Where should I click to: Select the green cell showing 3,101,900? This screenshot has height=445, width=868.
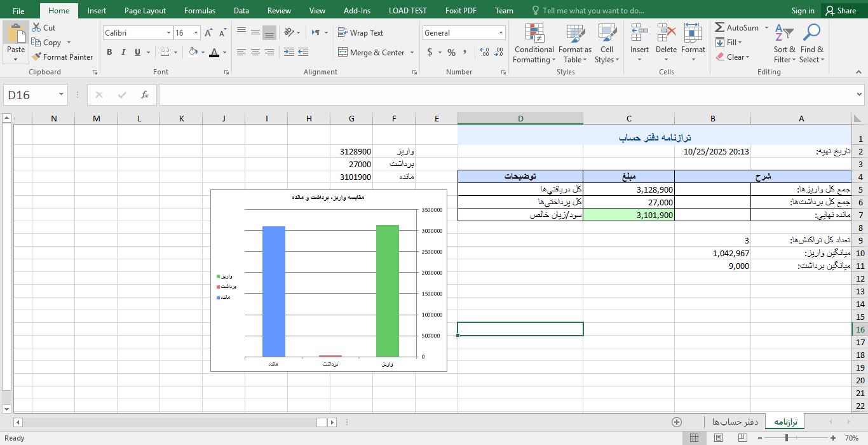[x=628, y=215]
